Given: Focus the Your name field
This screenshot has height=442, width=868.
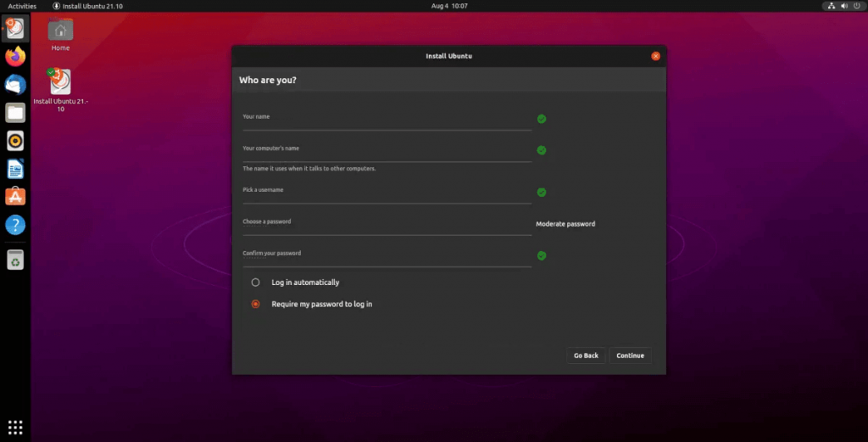Looking at the screenshot, I should pyautogui.click(x=387, y=121).
